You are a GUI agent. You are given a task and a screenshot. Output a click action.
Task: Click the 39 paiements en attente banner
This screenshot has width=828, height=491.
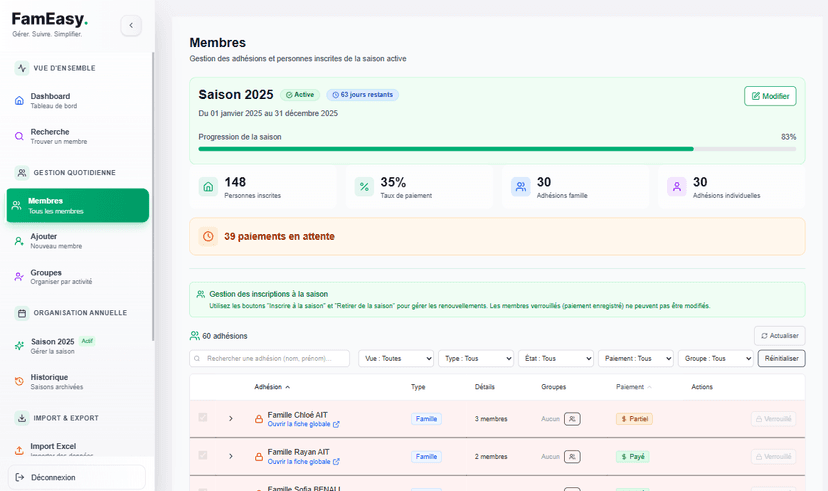pos(497,237)
